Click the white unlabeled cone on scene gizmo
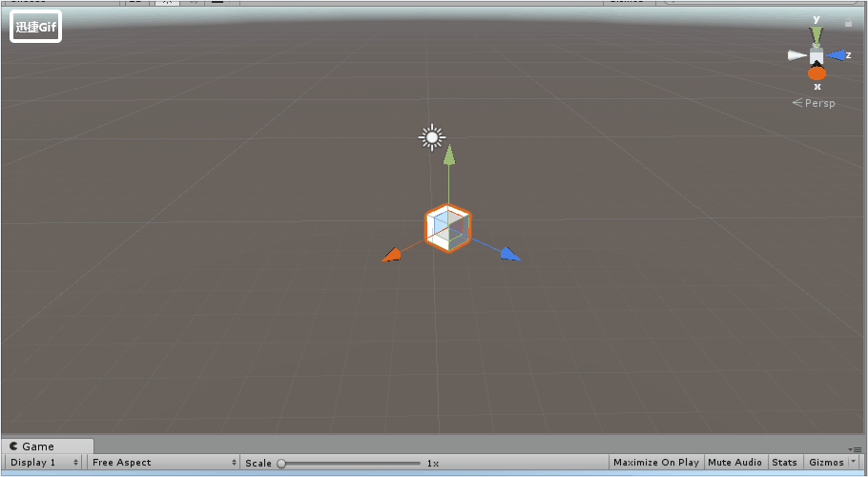 point(797,55)
